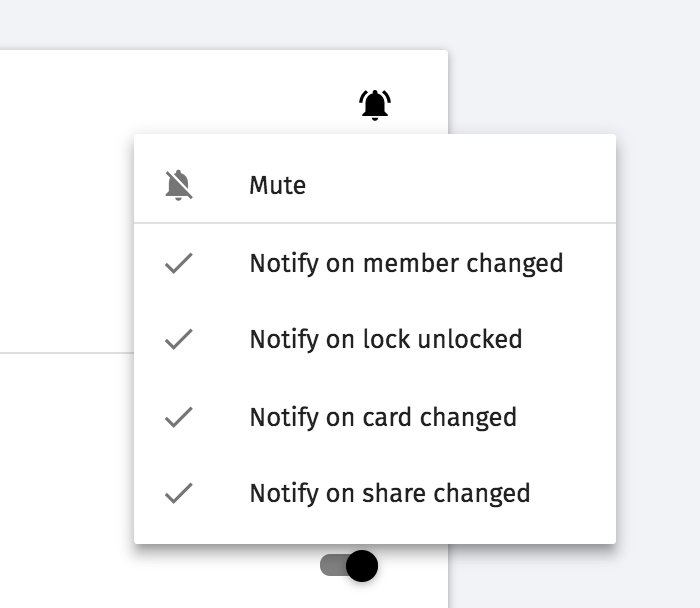Choose 'Notify on member changed' label
Screen dimensions: 700x608
coord(406,263)
